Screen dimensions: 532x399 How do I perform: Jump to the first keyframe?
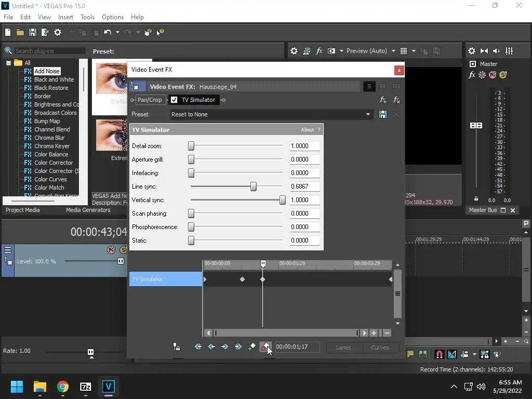pos(198,347)
